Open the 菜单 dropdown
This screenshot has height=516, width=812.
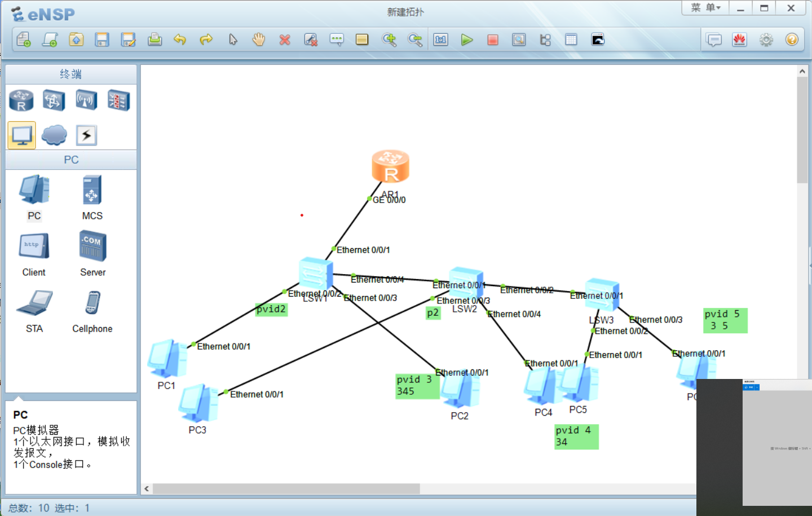pos(704,8)
